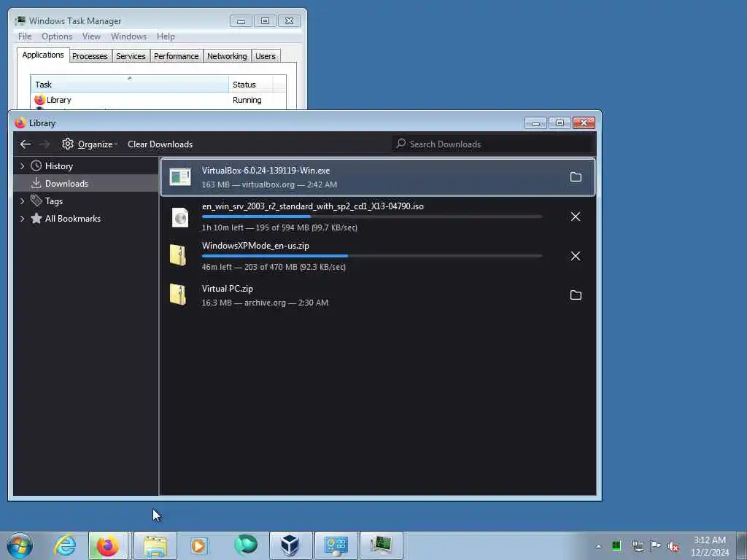The height and width of the screenshot is (560, 747).
Task: Open Windows Explorer from taskbar
Action: 155,545
